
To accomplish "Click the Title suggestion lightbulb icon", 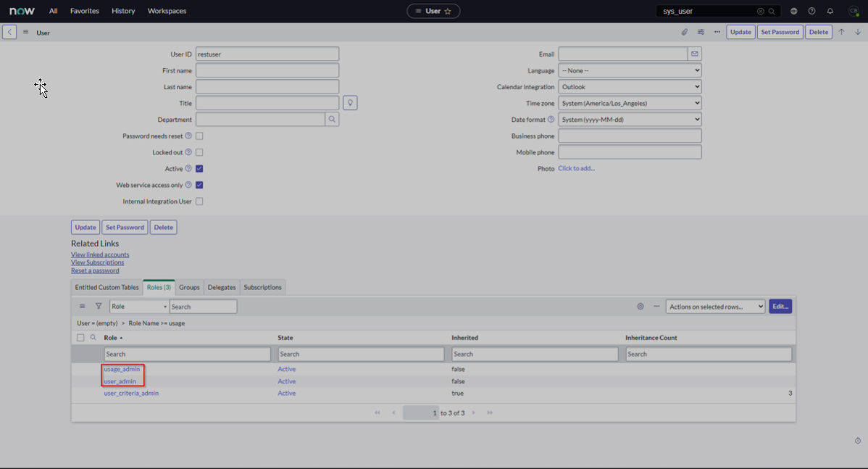I will [350, 103].
